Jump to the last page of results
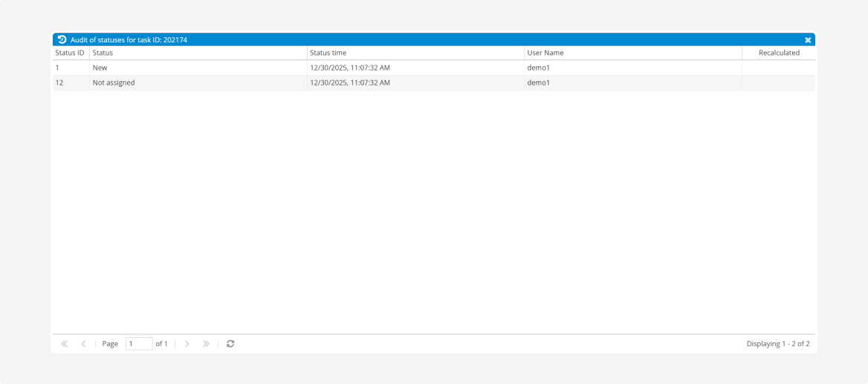The image size is (868, 384). 206,344
